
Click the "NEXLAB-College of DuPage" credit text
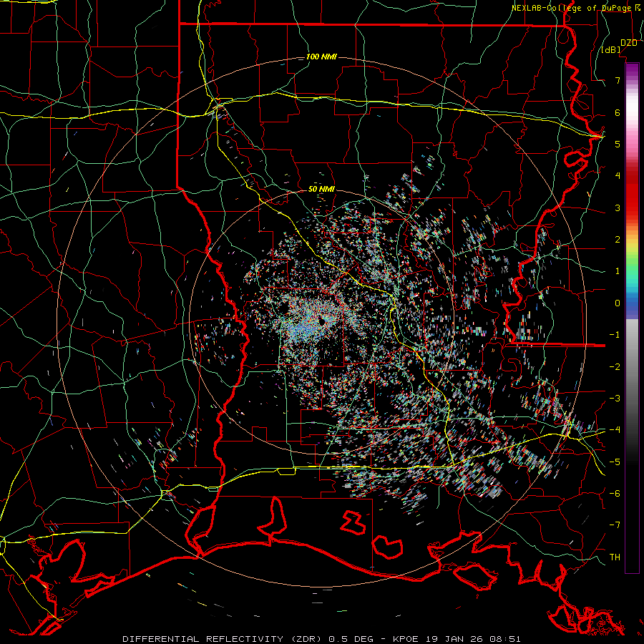tap(571, 8)
